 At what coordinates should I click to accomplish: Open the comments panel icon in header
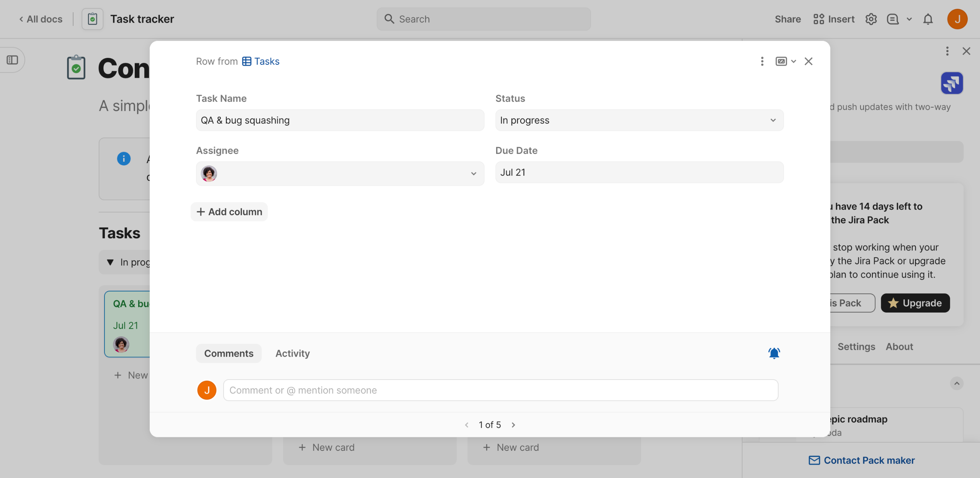coord(893,19)
